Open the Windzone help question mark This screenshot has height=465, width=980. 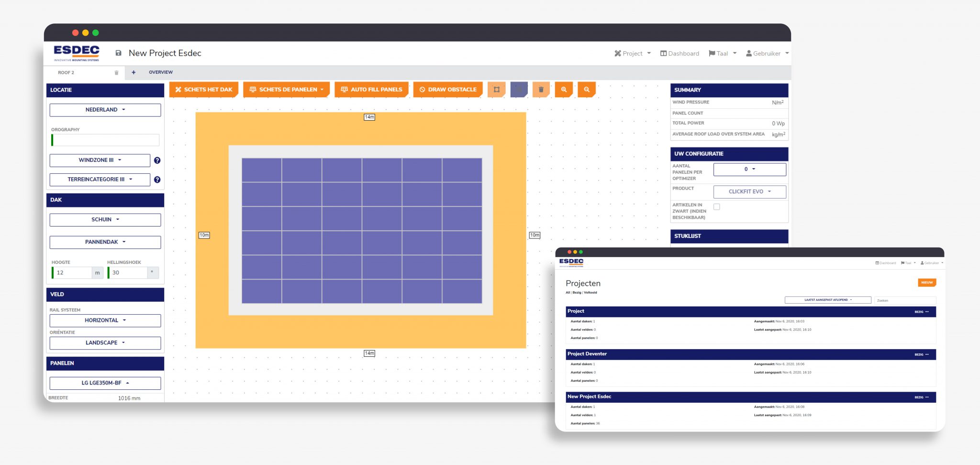point(157,160)
